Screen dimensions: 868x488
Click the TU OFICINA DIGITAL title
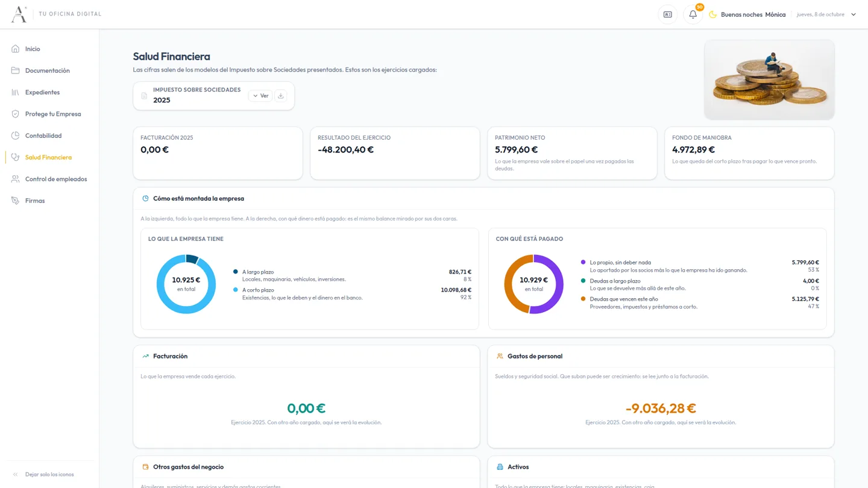tap(70, 14)
